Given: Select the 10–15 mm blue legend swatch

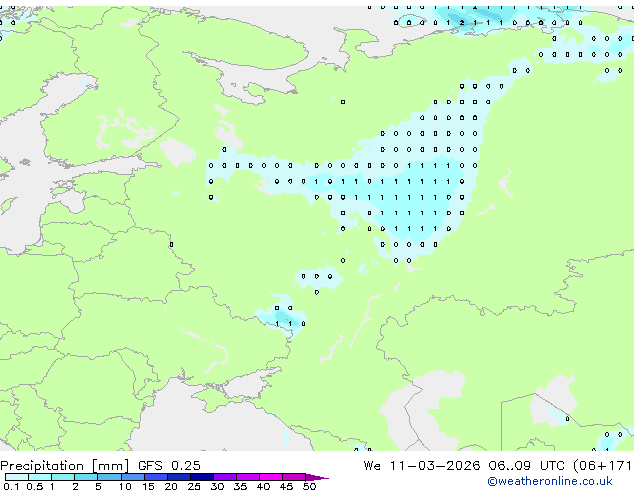Looking at the screenshot, I should pyautogui.click(x=132, y=477).
